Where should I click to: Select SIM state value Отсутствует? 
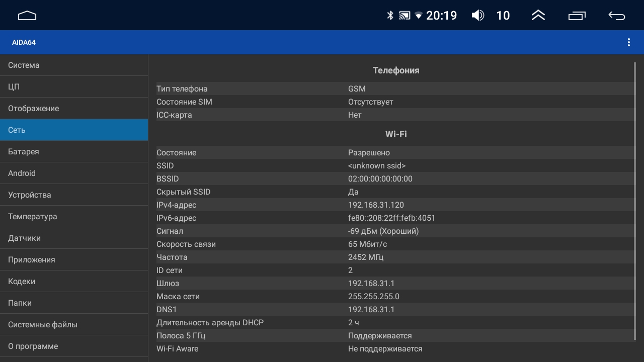[x=371, y=102]
